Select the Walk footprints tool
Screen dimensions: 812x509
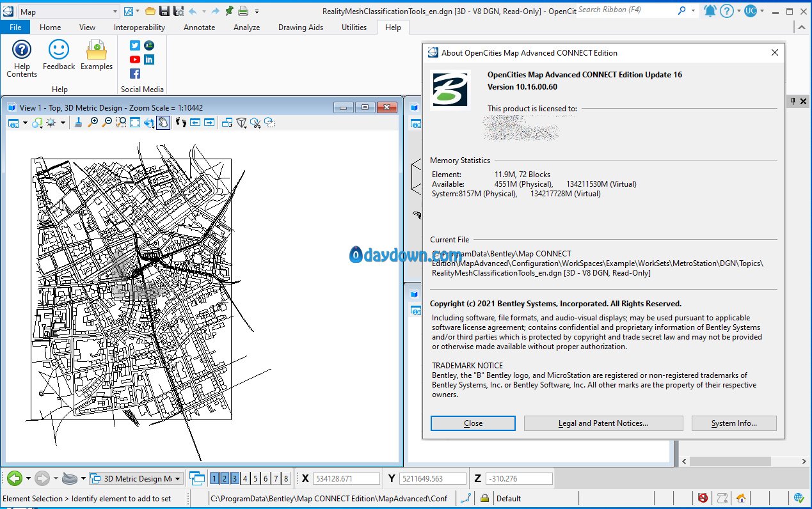tap(181, 122)
